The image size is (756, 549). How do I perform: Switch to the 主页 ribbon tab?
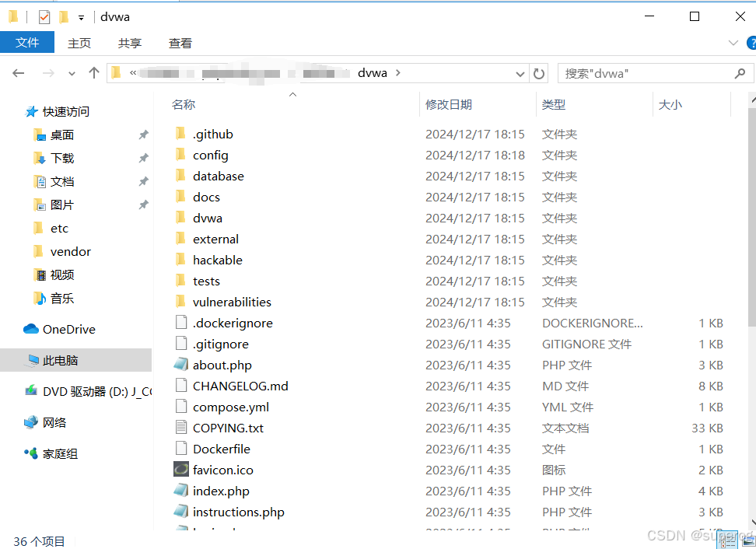point(79,44)
